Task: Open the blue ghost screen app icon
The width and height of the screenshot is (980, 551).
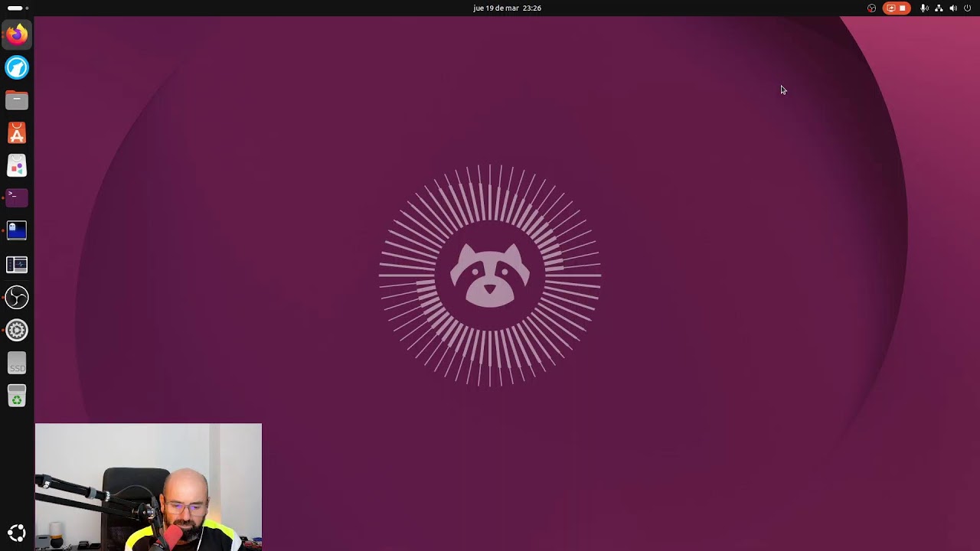Action: click(x=17, y=231)
